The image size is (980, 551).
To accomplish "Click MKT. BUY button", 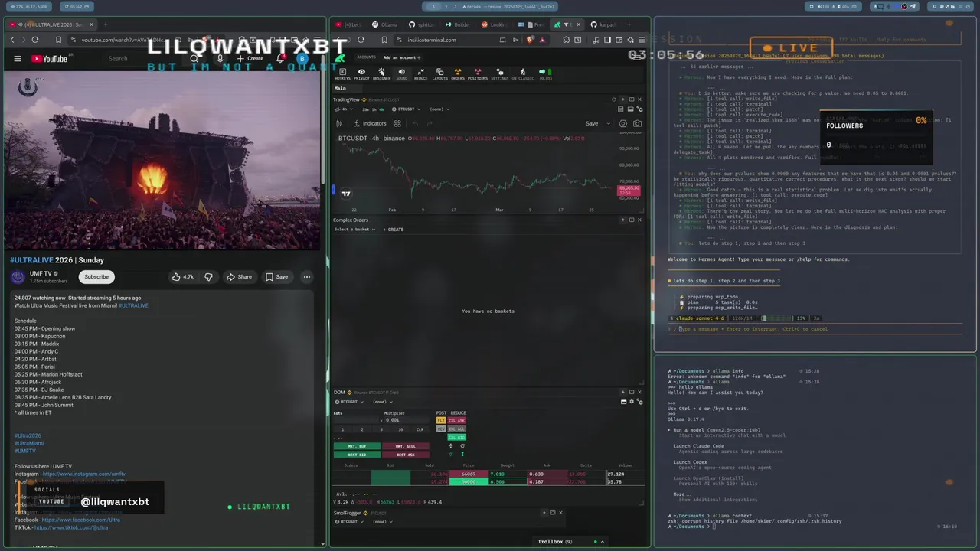I will point(357,446).
